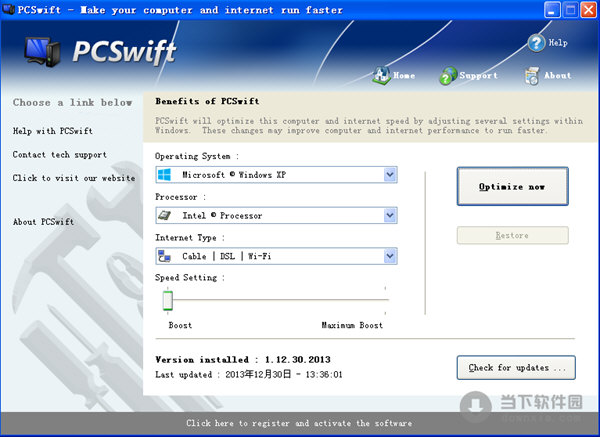600x437 pixels.
Task: Click the Version installed text
Action: [x=243, y=359]
